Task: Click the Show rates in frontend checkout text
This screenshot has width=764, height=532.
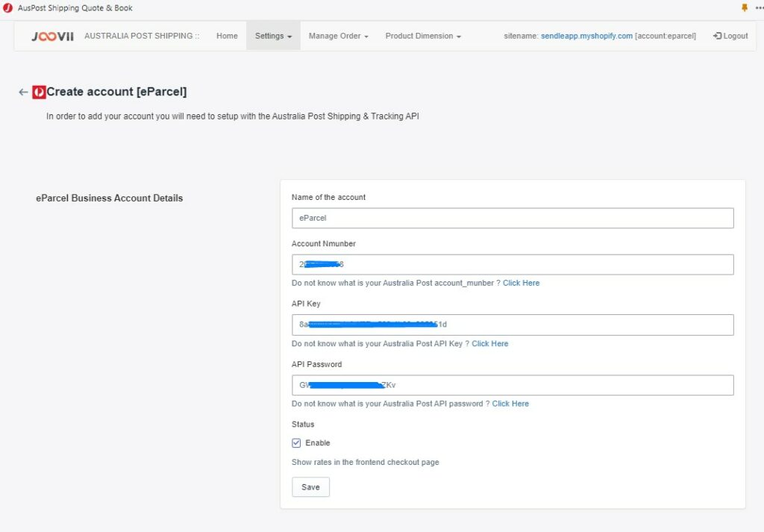Action: (x=365, y=462)
